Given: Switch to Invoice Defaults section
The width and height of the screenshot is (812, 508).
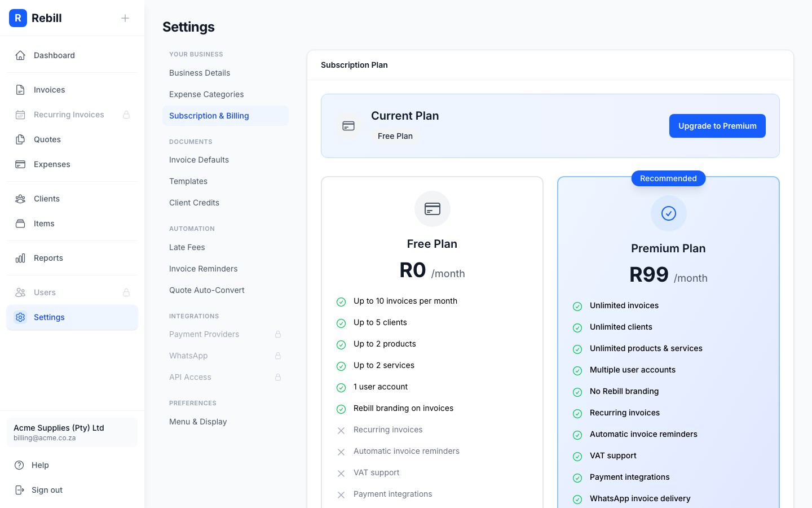Looking at the screenshot, I should pos(199,160).
